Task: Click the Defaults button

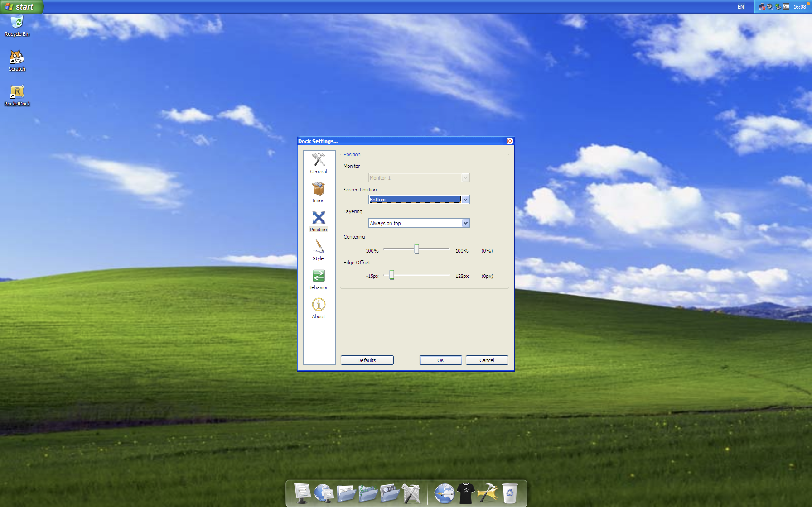Action: pyautogui.click(x=367, y=360)
